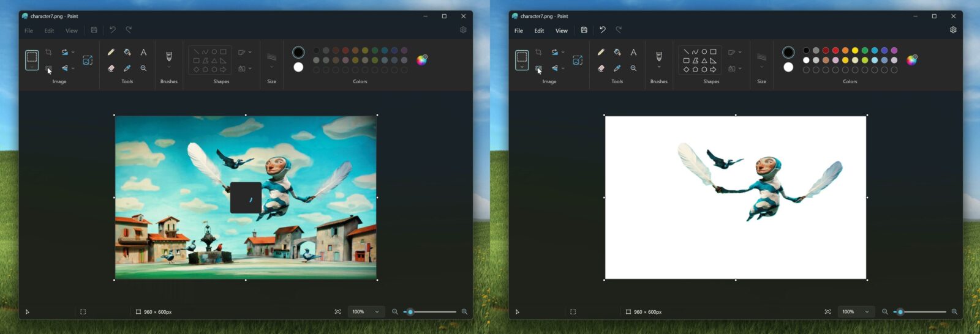Image resolution: width=980 pixels, height=334 pixels.
Task: Pick yellow swatch in right window's top color row
Action: (x=855, y=51)
